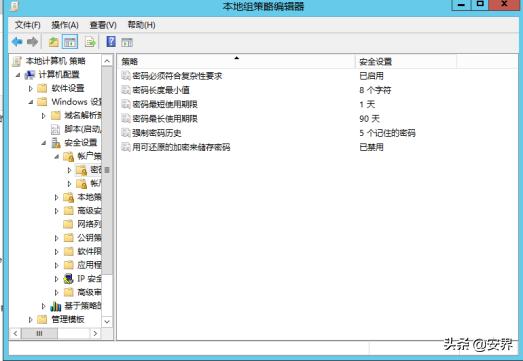Collapse the 安全设置 tree node

coord(44,143)
